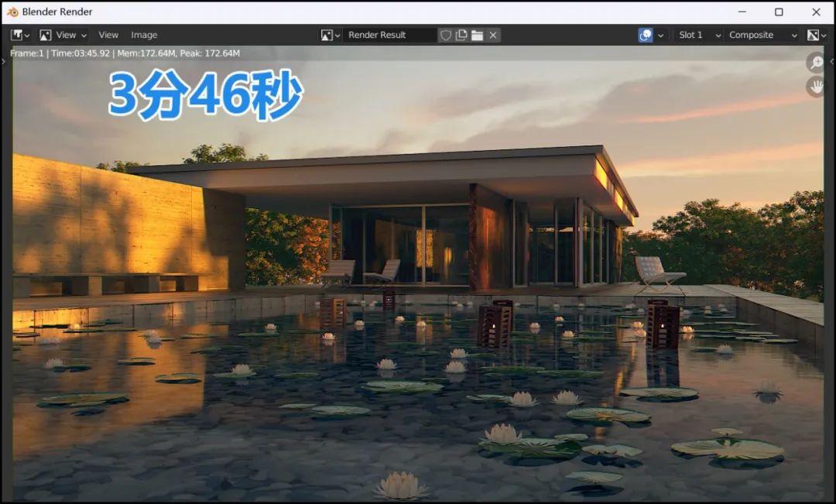This screenshot has width=836, height=504.
Task: Open the Slot 1 dropdown
Action: [x=699, y=35]
